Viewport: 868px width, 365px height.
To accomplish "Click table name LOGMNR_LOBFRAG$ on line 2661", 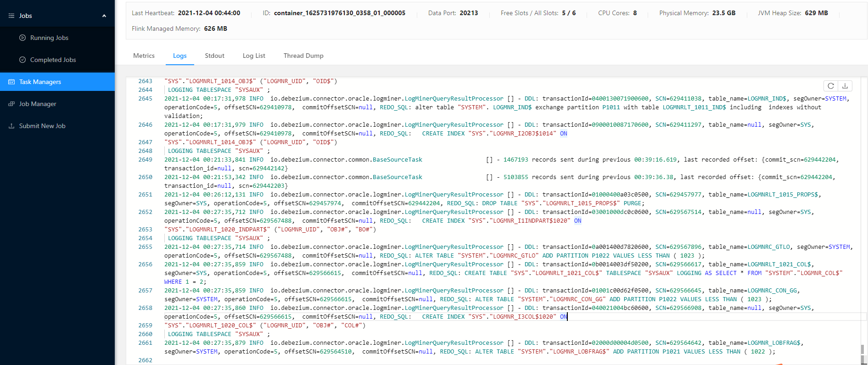I will [x=774, y=343].
